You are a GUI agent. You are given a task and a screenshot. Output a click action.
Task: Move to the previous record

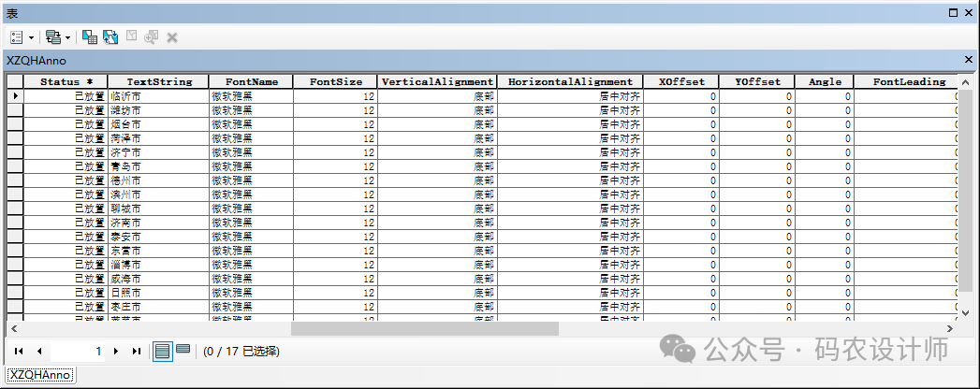(39, 352)
